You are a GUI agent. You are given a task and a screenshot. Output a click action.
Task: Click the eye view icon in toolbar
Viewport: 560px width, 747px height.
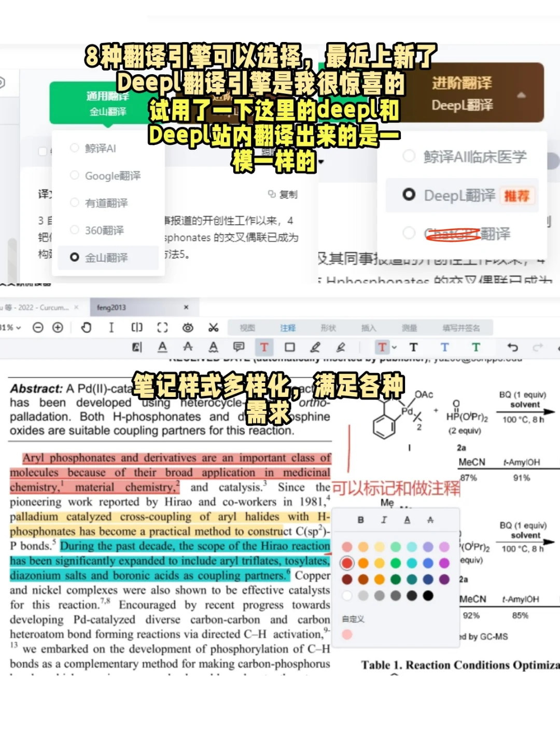[x=188, y=327]
